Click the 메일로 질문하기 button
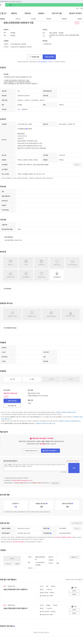The height and width of the screenshot is (644, 83). coord(55,483)
